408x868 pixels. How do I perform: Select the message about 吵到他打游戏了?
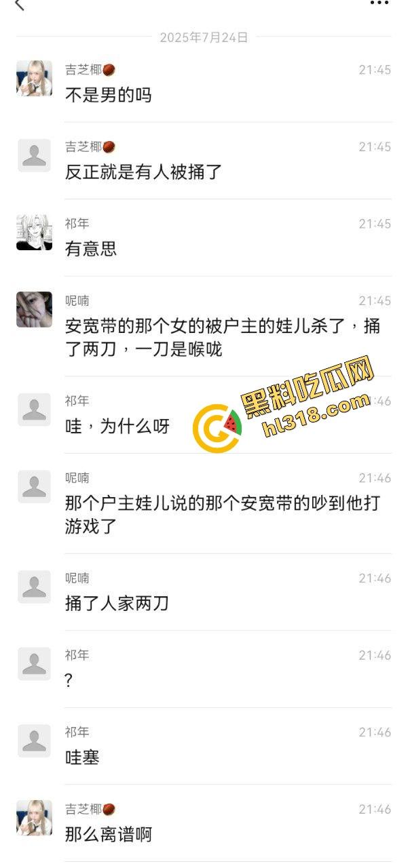(x=223, y=515)
